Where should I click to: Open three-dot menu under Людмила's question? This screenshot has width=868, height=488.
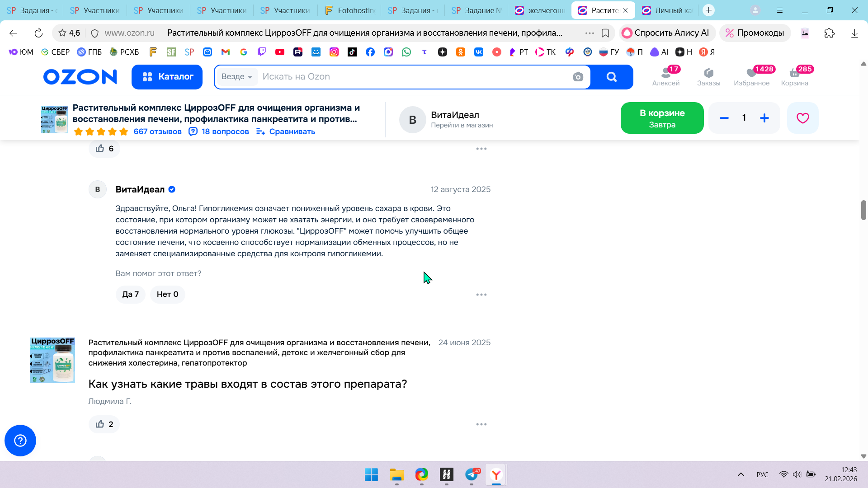tap(481, 424)
